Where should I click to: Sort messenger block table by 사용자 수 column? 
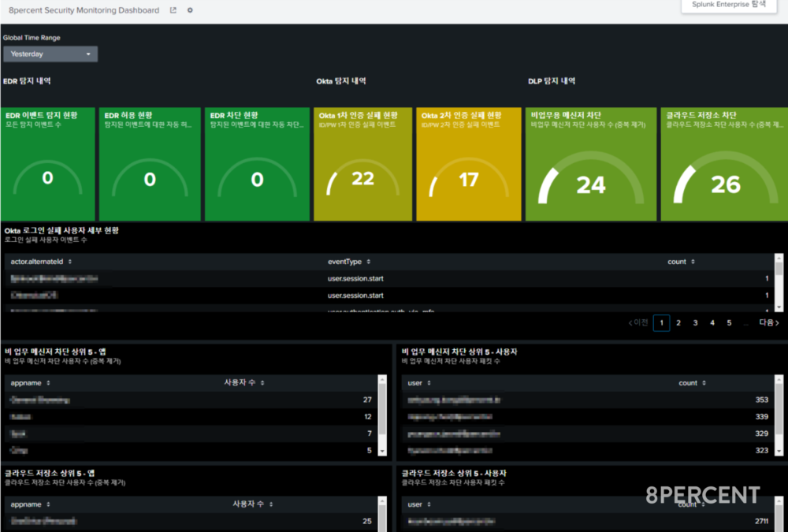click(262, 383)
